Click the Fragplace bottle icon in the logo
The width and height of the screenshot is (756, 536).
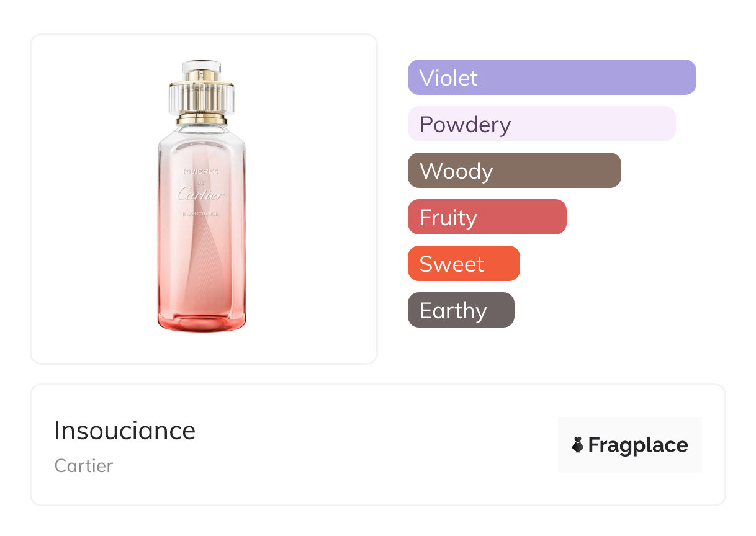click(578, 445)
